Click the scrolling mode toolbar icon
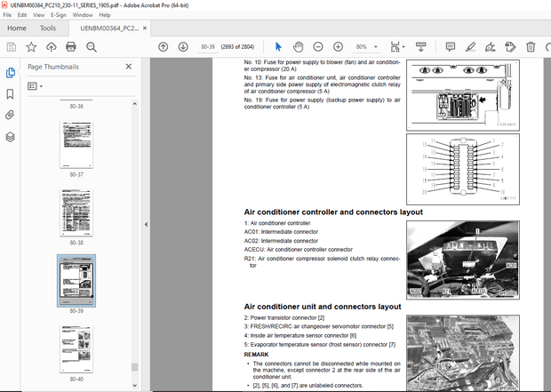This screenshot has width=551, height=392. (420, 47)
